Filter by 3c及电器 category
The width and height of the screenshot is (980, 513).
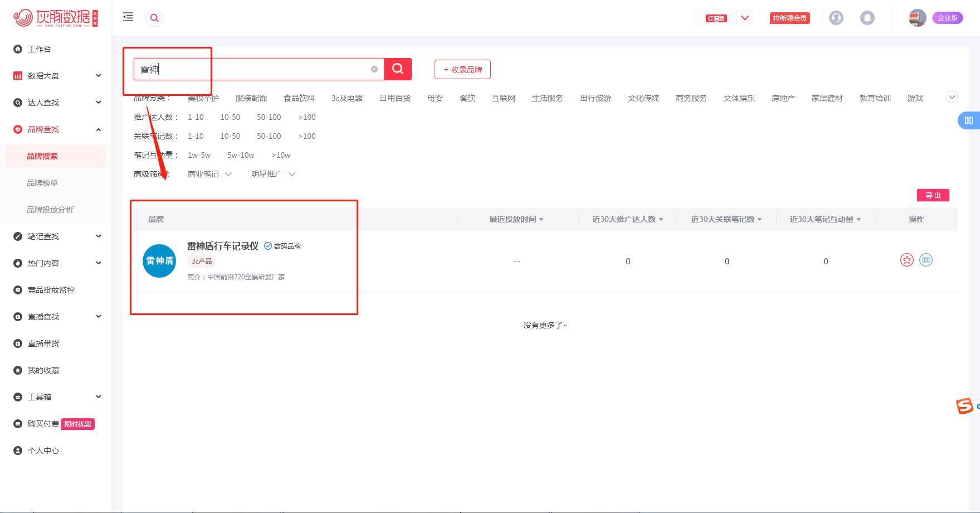pos(347,98)
